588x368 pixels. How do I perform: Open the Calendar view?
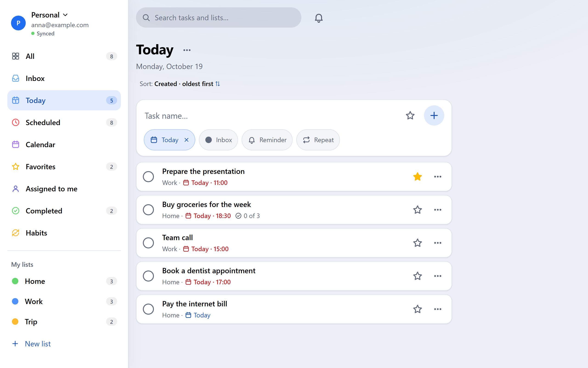tap(64, 145)
